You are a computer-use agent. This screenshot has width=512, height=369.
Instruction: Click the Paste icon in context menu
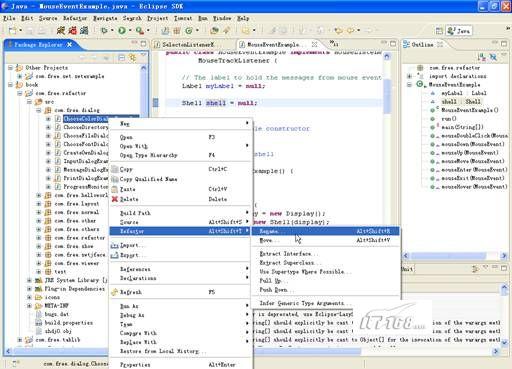click(x=115, y=189)
